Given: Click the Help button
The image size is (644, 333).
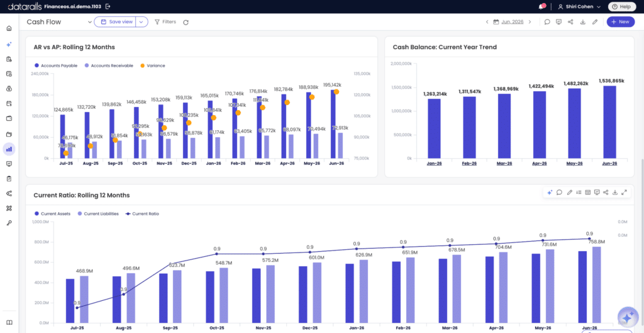Looking at the screenshot, I should point(621,6).
